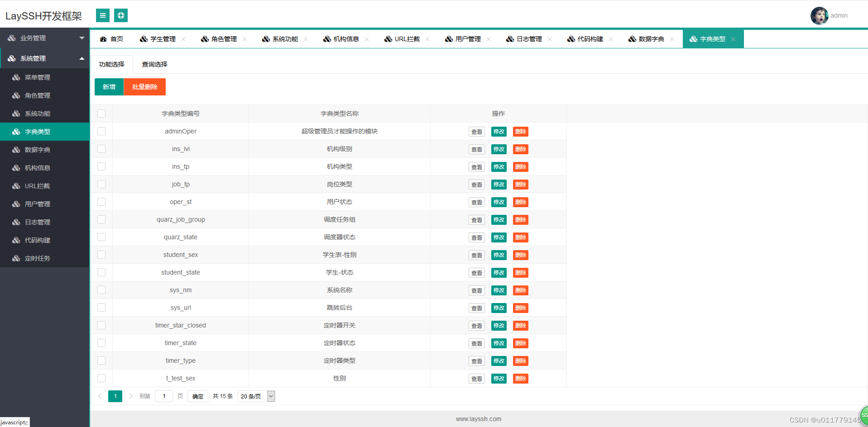This screenshot has width=868, height=427.
Task: Select 定时任务 in the sidebar
Action: (37, 258)
